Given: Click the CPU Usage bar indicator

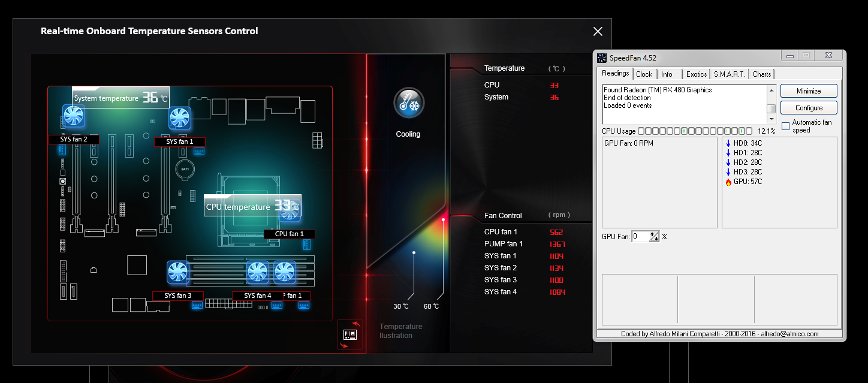Looking at the screenshot, I should coord(695,131).
